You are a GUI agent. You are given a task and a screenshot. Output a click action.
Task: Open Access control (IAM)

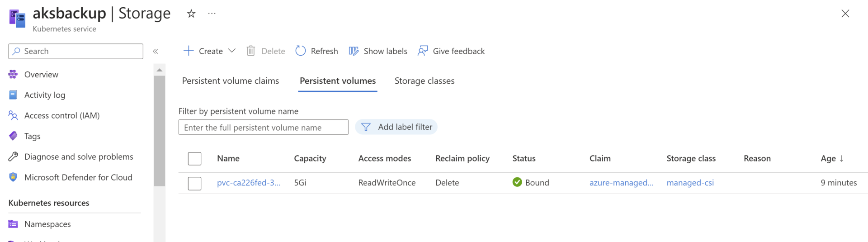[x=62, y=115]
